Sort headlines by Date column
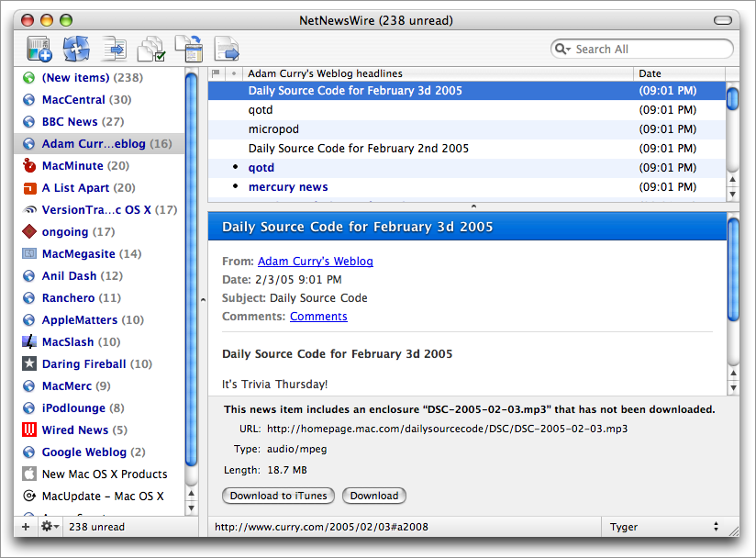The image size is (756, 558). click(x=679, y=73)
